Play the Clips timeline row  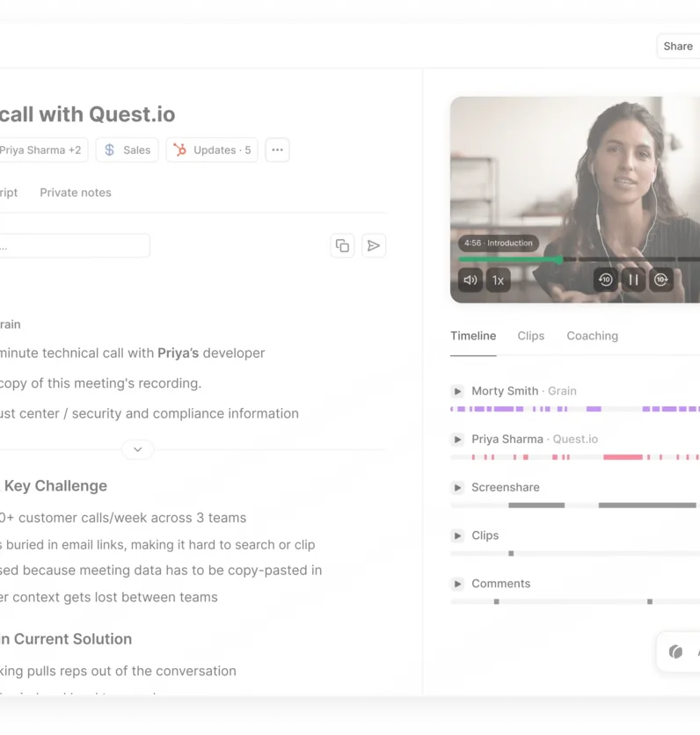pyautogui.click(x=457, y=535)
